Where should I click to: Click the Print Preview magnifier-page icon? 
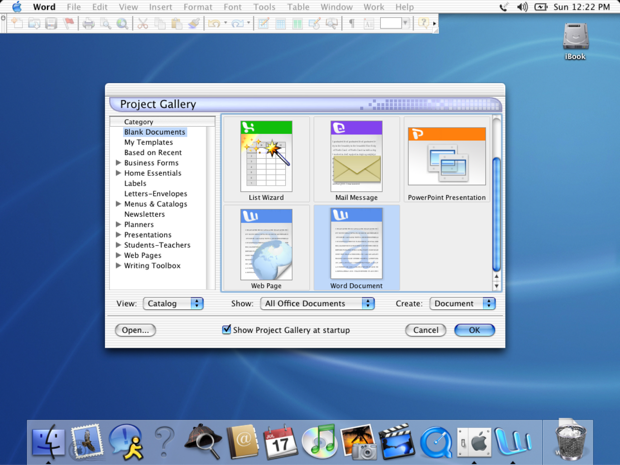point(105,24)
